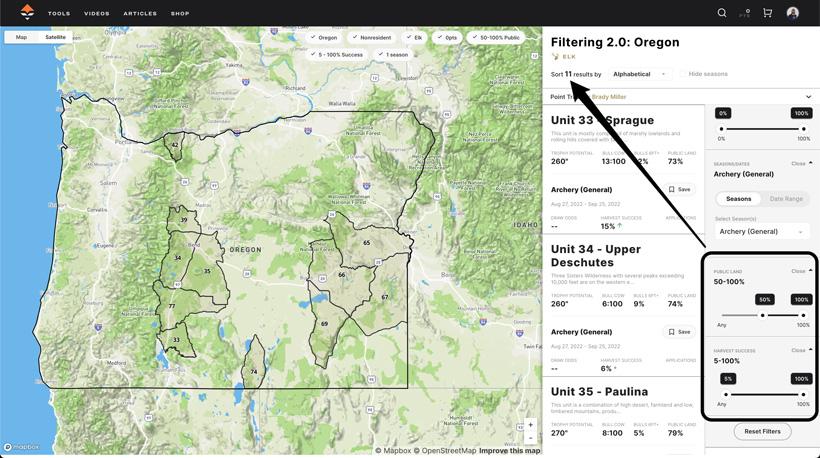Click the Mapbox logo on the map
This screenshot has height=458, width=820.
[21, 447]
